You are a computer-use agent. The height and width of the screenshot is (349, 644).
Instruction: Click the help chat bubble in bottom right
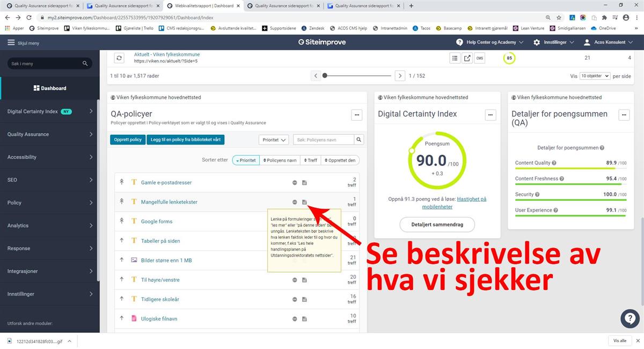(x=630, y=319)
